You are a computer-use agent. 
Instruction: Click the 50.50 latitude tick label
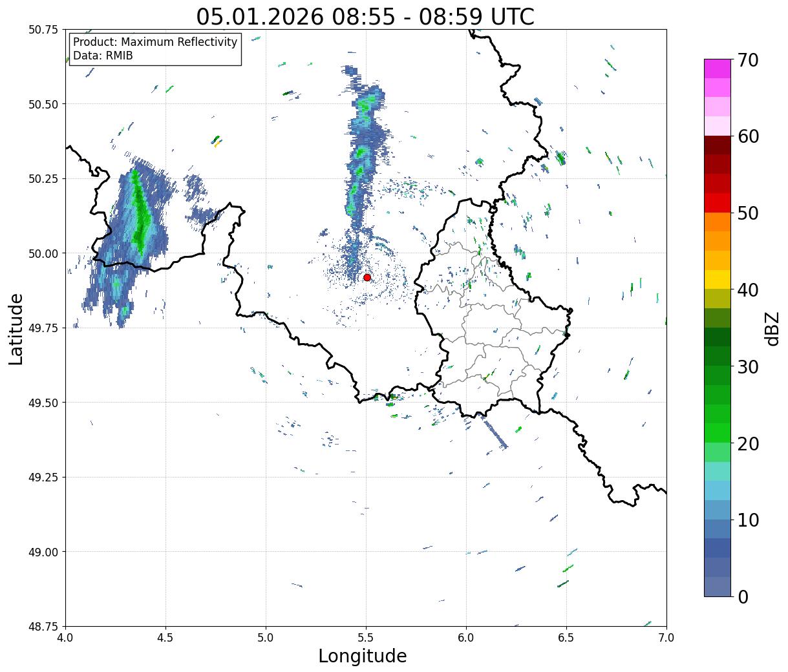coord(43,104)
